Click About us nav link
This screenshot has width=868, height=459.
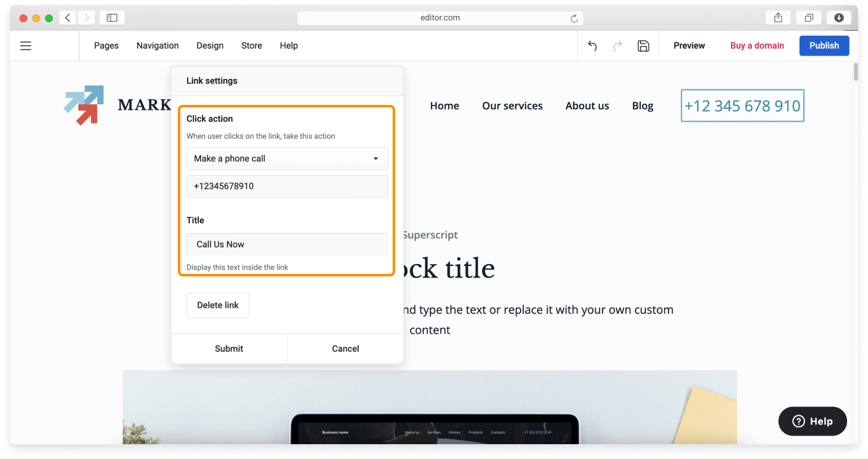tap(587, 105)
